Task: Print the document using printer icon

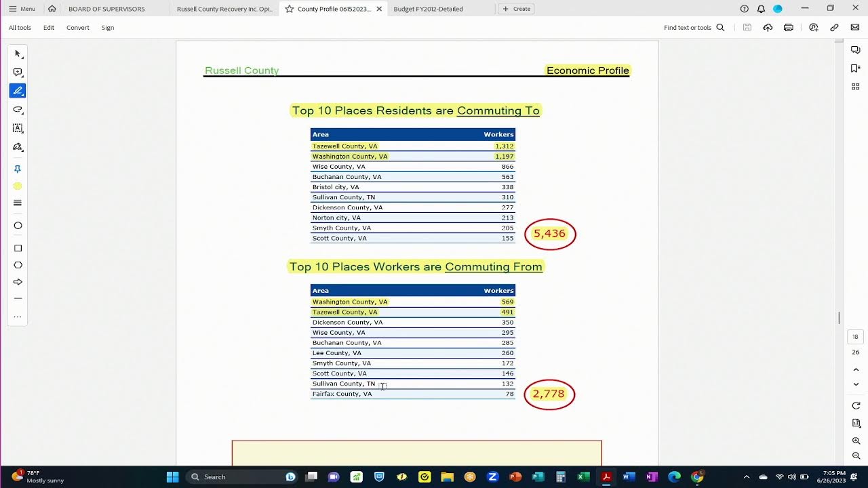Action: coord(788,28)
